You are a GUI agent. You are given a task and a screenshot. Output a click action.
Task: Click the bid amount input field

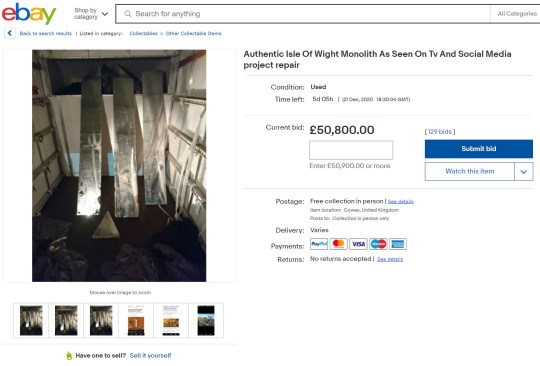point(351,150)
